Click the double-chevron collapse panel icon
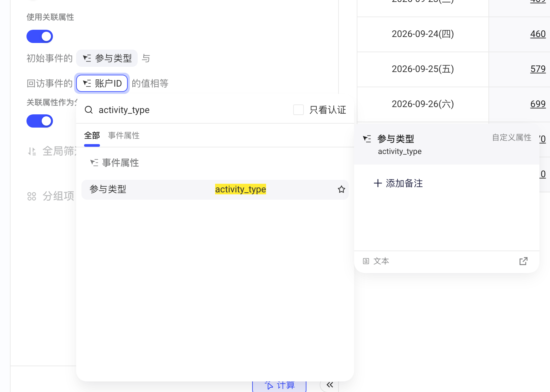550x392 pixels. (x=330, y=385)
